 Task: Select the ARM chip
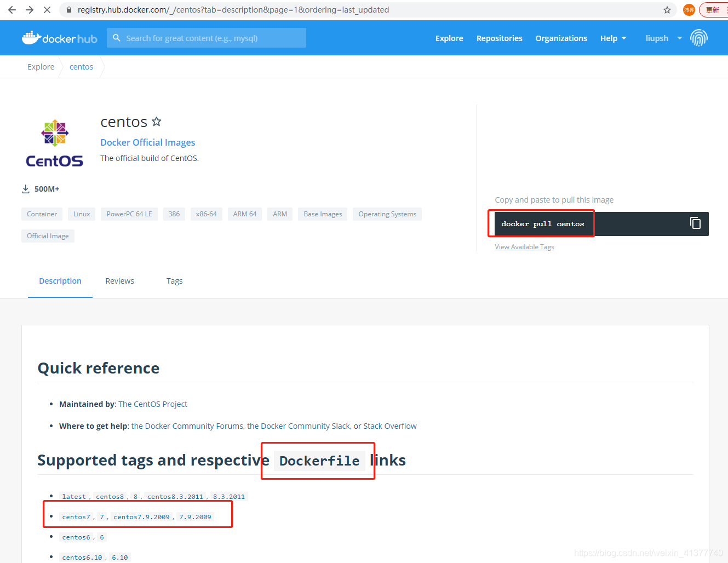(280, 214)
